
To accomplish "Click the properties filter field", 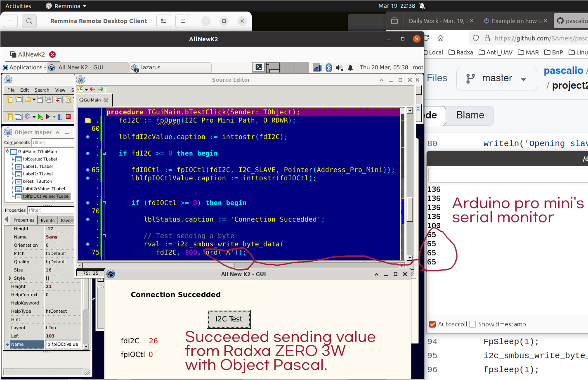I will 50,210.
